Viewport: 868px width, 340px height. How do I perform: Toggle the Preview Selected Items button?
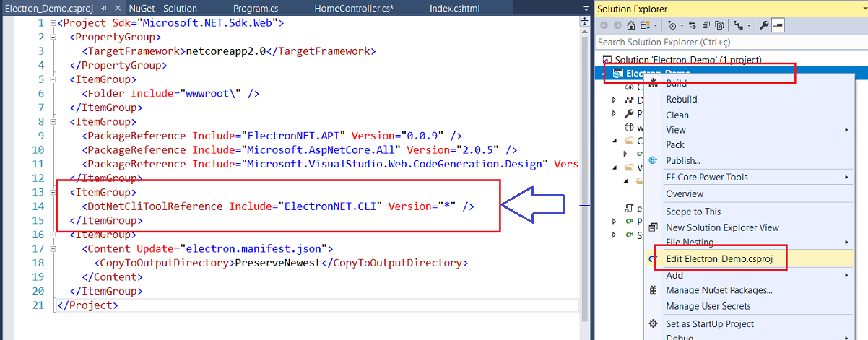pos(778,25)
